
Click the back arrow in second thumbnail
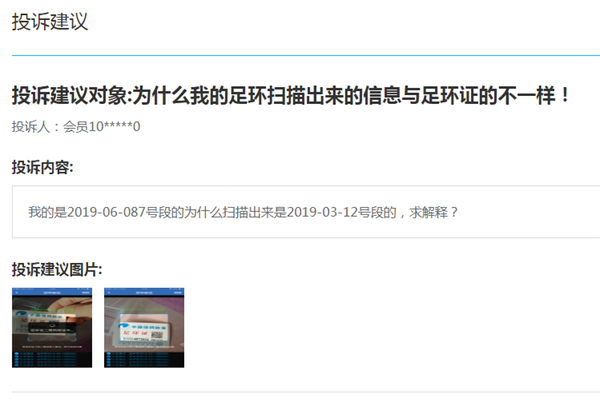point(109,292)
